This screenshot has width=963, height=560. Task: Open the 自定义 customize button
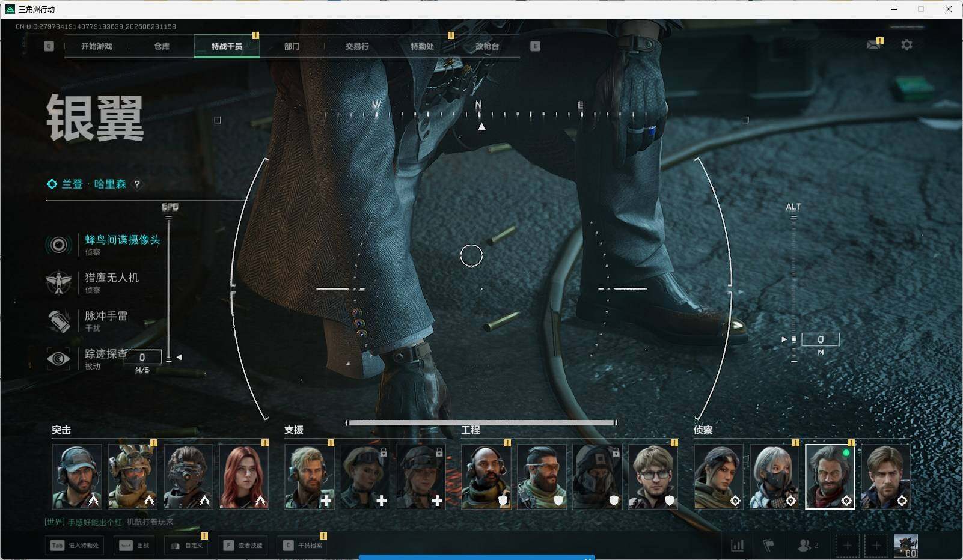[186, 546]
